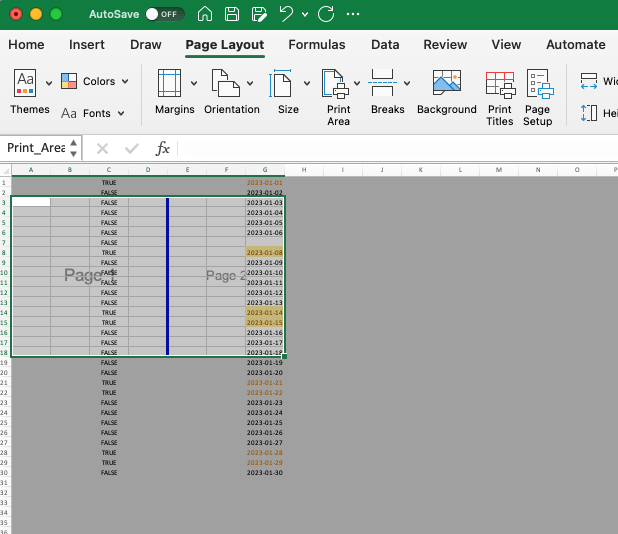
Task: Click the Redo circular arrow icon
Action: click(326, 14)
